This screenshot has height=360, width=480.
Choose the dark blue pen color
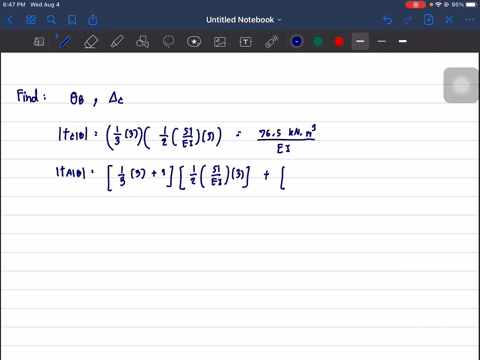click(x=297, y=41)
